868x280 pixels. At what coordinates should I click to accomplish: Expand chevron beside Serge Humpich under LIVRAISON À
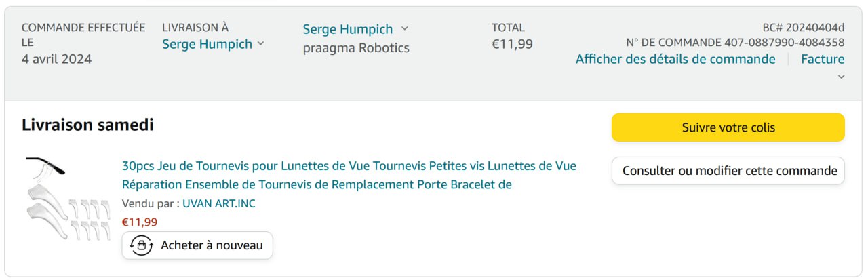(x=260, y=44)
